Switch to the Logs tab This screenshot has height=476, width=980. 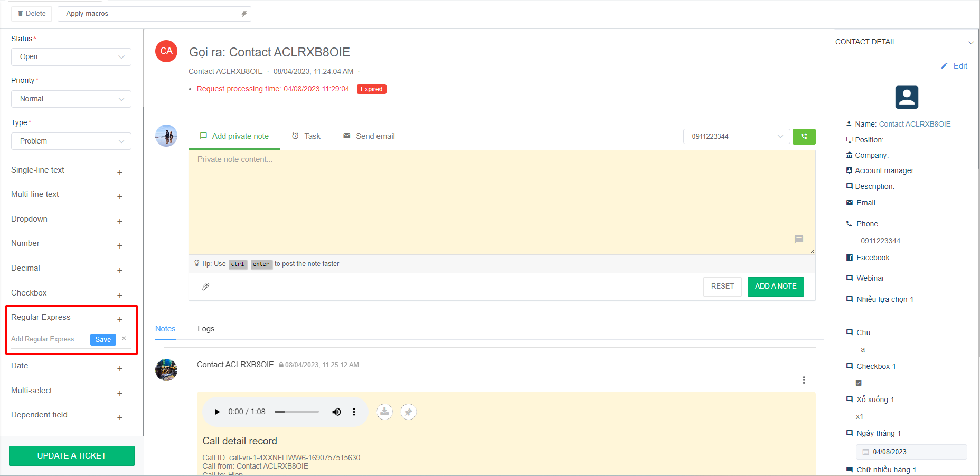206,329
